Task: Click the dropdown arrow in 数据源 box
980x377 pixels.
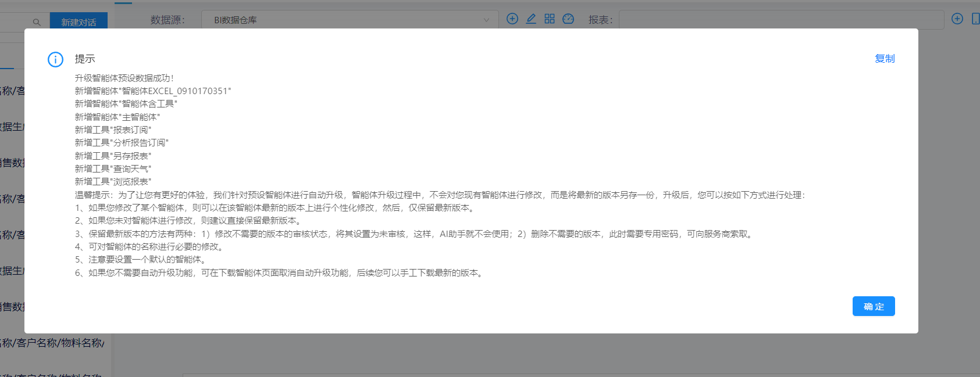Action: [486, 20]
